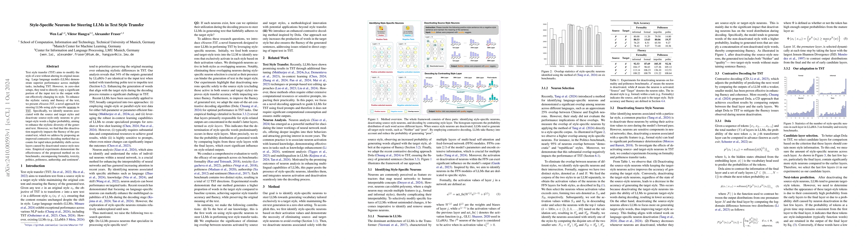
Task: Click the '3.3 Contrastive Decoding for TST' heading
Action: (x=740, y=73)
